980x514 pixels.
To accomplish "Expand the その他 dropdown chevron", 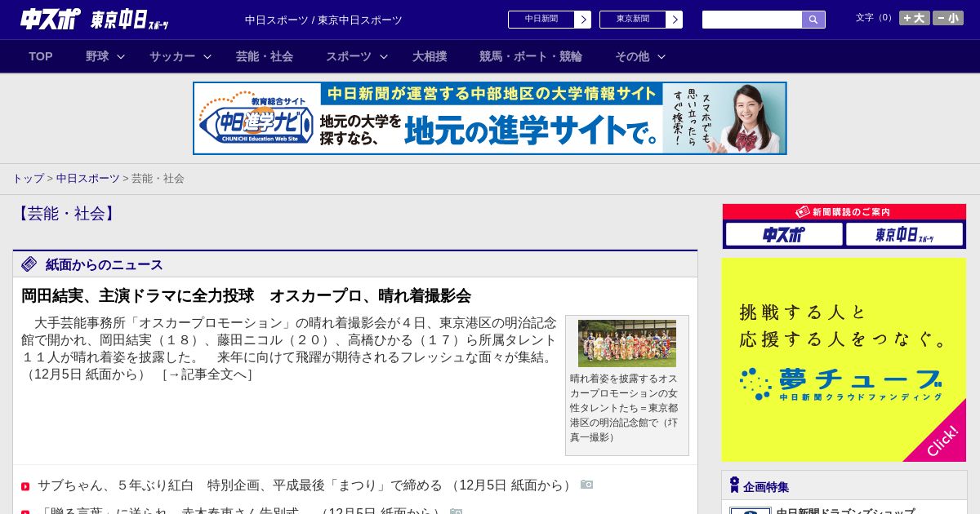I will 661,56.
